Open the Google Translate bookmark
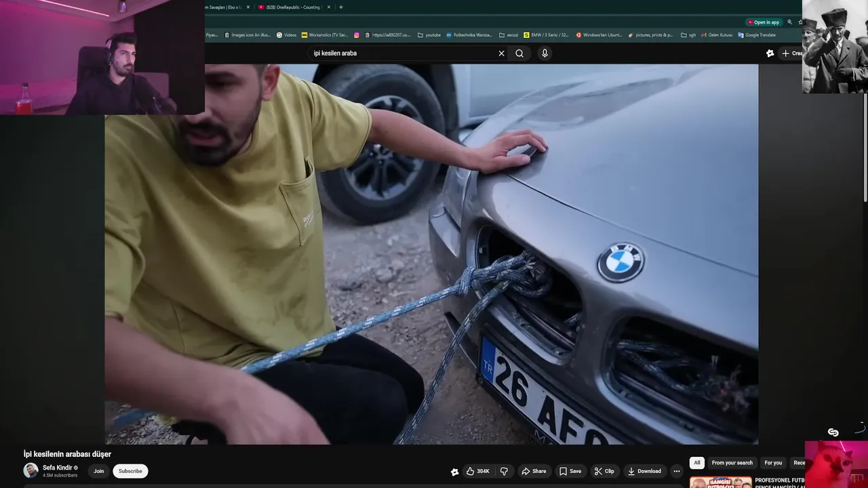The height and width of the screenshot is (488, 868). click(x=757, y=35)
